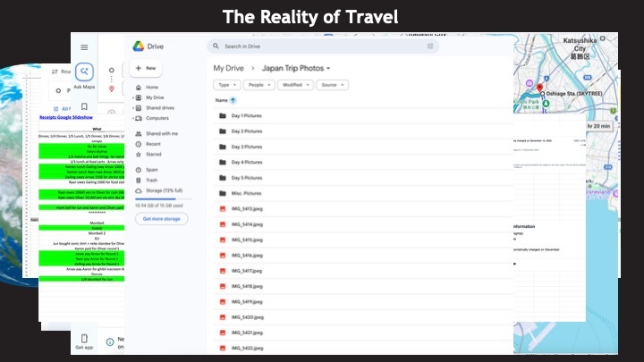The height and width of the screenshot is (362, 644).
Task: Select the Misc. Pictures folder icon
Action: (x=223, y=193)
